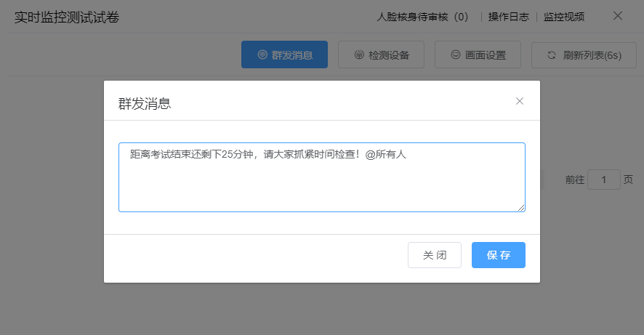The height and width of the screenshot is (335, 644).
Task: Click the 刷新列表(6s) countdown text
Action: 592,55
